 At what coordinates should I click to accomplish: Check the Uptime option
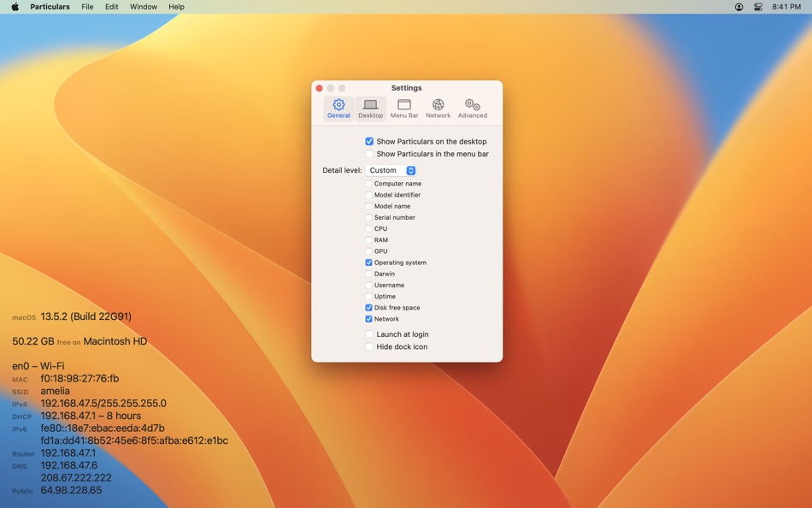tap(368, 297)
